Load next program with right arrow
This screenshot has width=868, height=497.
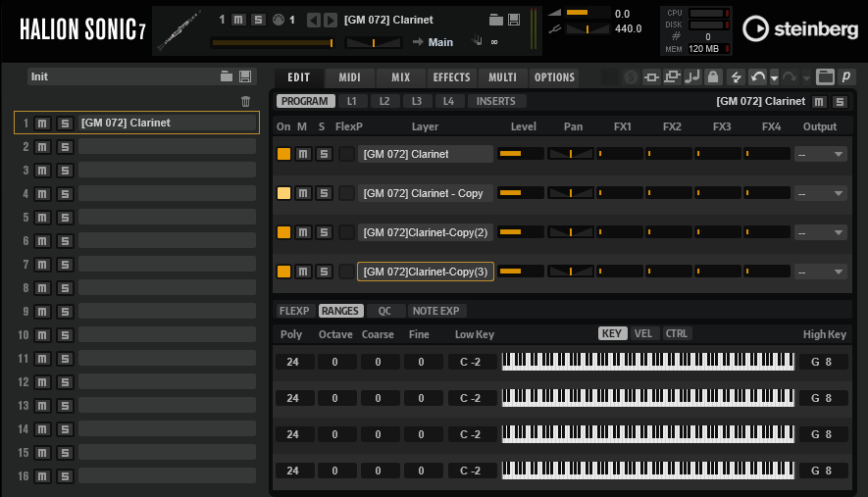pyautogui.click(x=331, y=20)
